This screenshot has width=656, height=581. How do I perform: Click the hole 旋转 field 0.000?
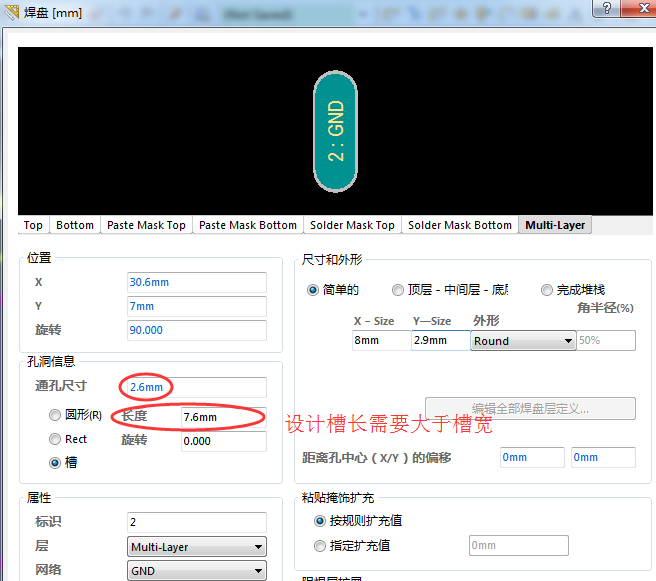pyautogui.click(x=224, y=441)
